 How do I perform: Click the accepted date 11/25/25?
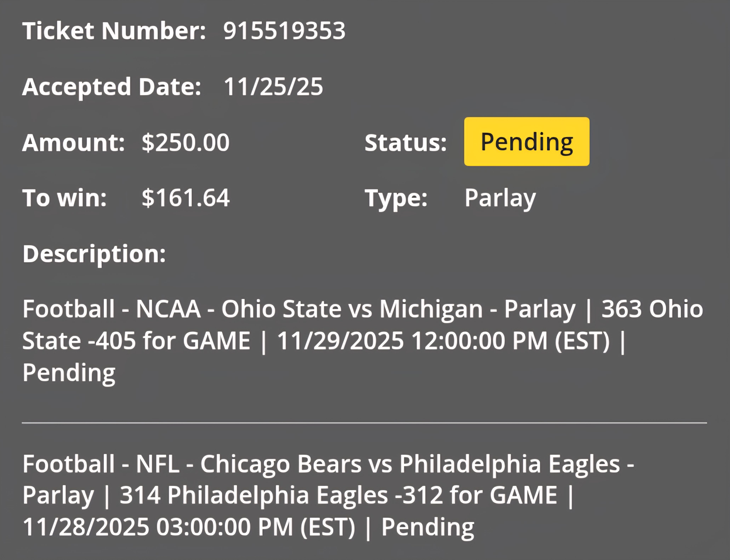[273, 87]
